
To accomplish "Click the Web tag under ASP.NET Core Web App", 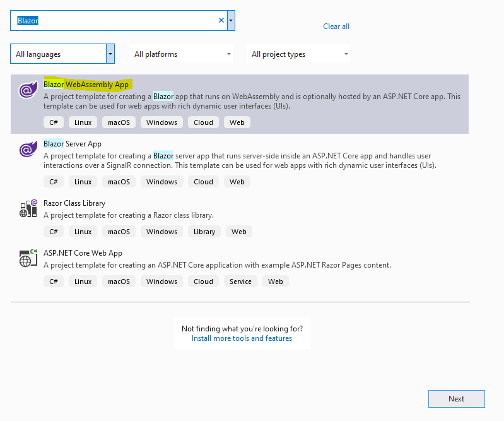I will coord(276,282).
